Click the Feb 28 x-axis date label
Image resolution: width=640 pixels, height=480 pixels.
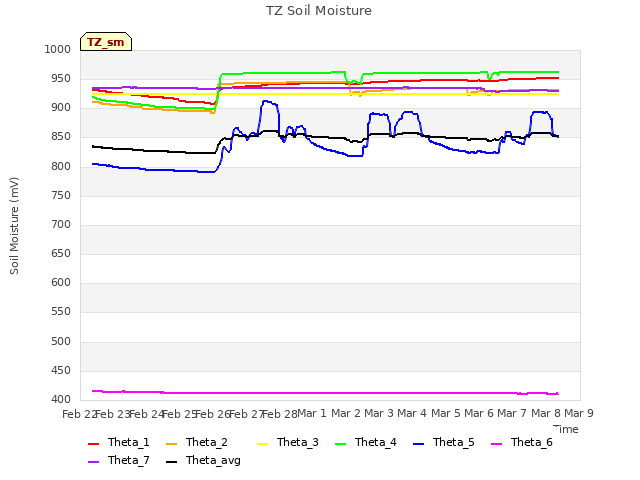(279, 414)
